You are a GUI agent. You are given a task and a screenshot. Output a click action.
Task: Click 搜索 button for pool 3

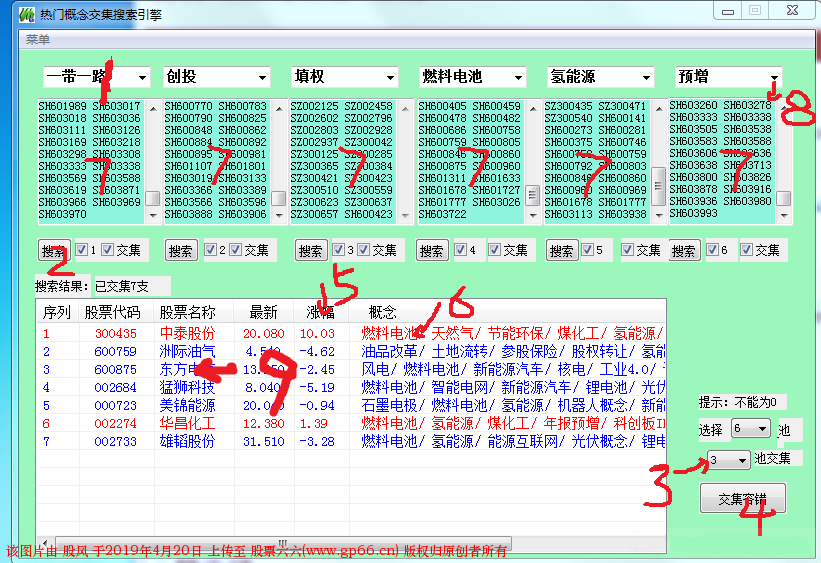point(310,251)
